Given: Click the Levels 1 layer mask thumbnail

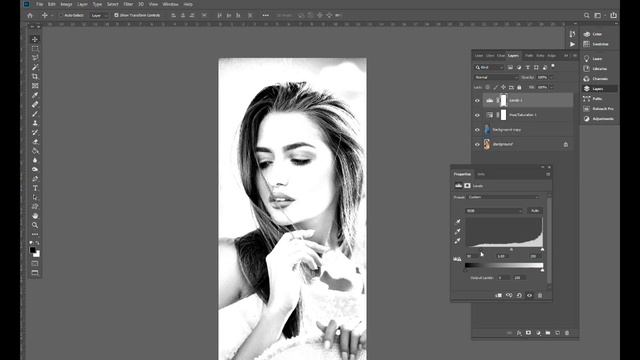Looking at the screenshot, I should (x=503, y=100).
